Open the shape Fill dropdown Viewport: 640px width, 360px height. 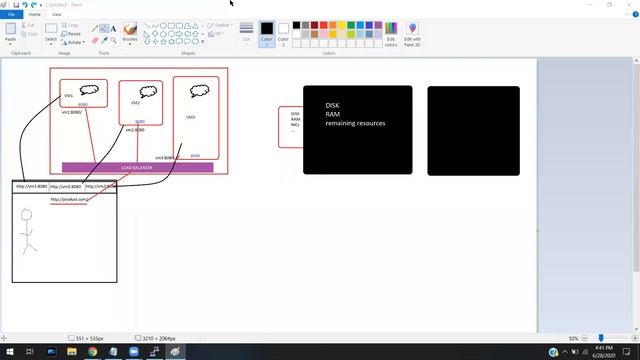click(x=216, y=34)
